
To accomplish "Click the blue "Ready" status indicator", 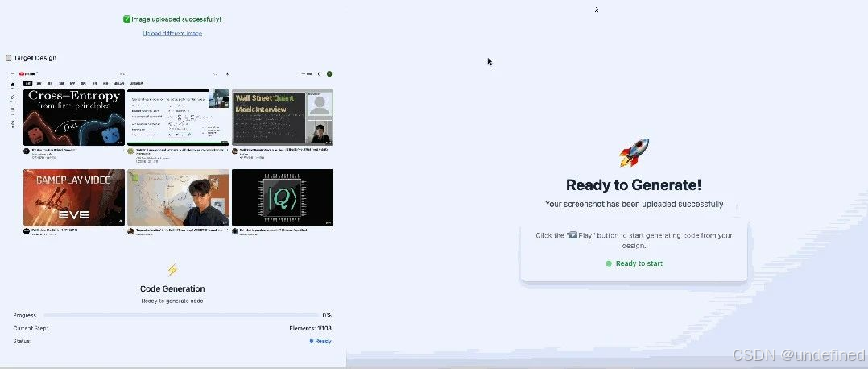I will [x=320, y=342].
